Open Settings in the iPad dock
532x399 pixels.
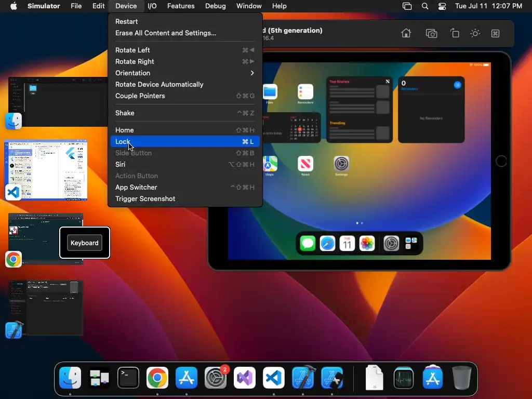pyautogui.click(x=391, y=243)
